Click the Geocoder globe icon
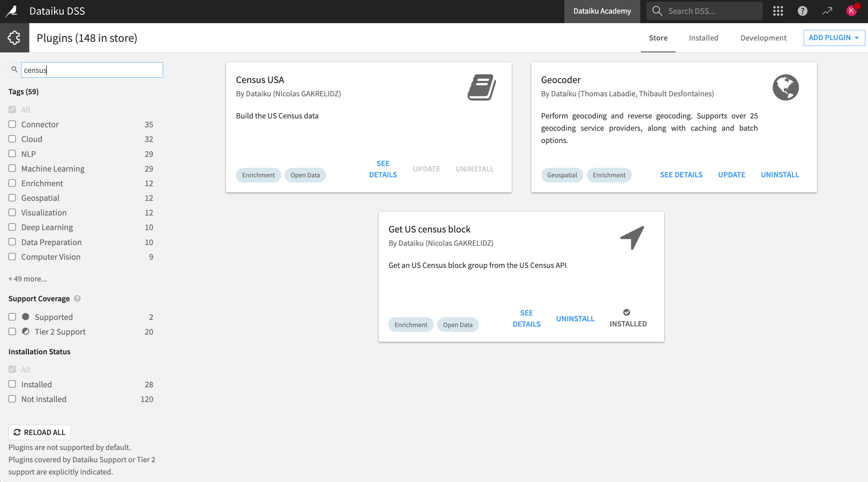Screen dimensions: 868x482 click(786, 87)
